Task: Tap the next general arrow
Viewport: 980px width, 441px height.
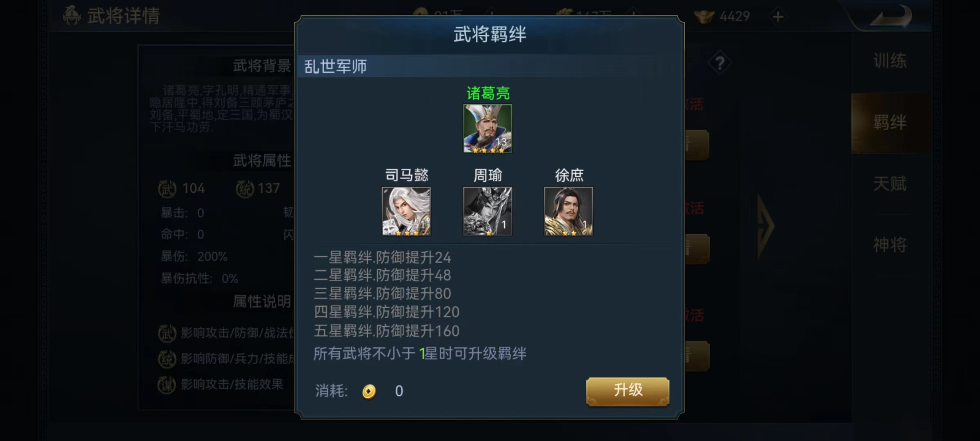Action: tap(766, 227)
